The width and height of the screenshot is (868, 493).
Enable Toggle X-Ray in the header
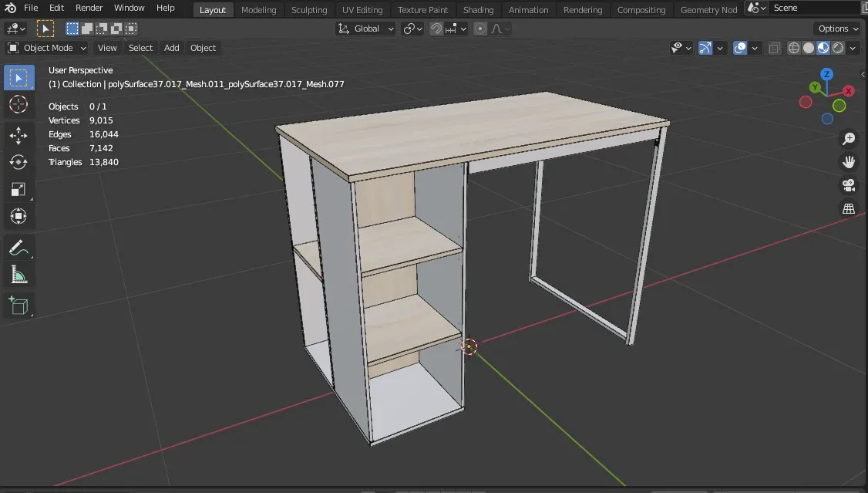(x=774, y=47)
